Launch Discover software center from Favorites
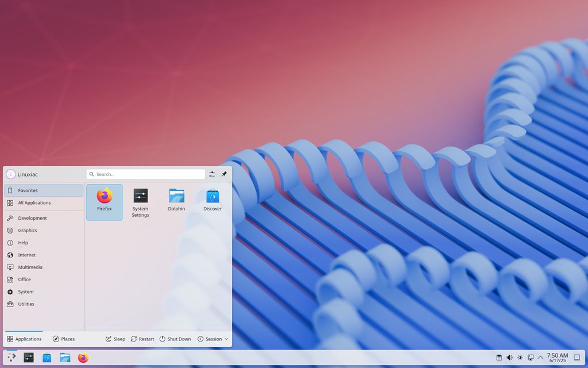Image resolution: width=588 pixels, height=368 pixels. (212, 202)
